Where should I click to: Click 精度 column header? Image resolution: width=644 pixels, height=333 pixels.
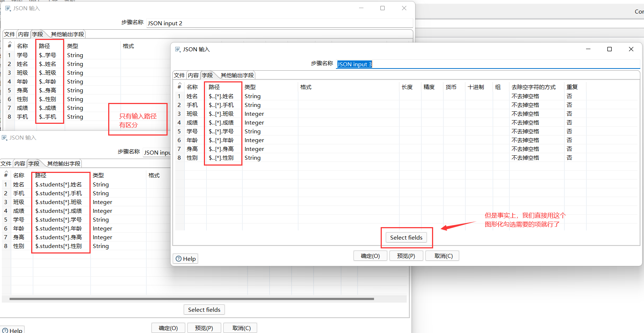click(x=432, y=87)
